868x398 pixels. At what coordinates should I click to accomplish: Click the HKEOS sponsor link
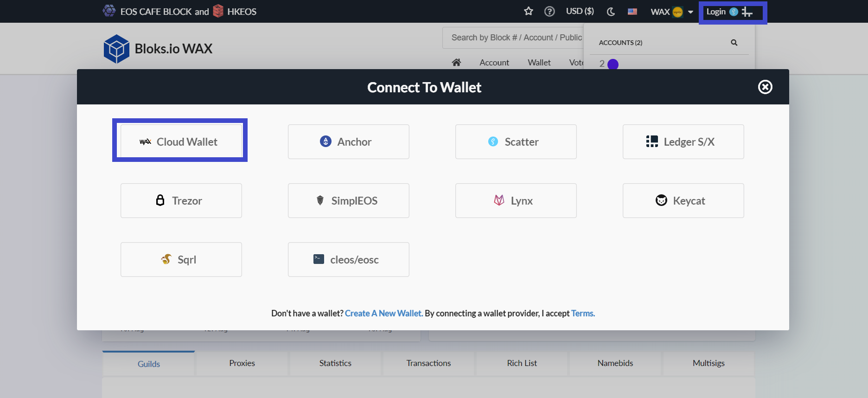[242, 12]
